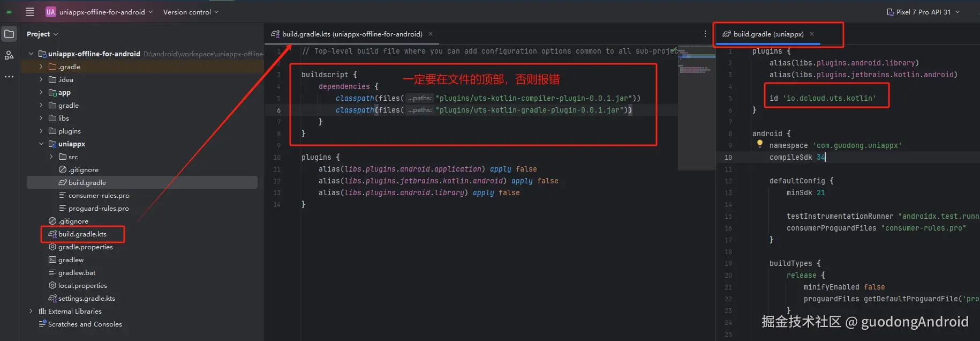Open local.properties file
Viewport: 980px width, 341px height.
coord(78,285)
